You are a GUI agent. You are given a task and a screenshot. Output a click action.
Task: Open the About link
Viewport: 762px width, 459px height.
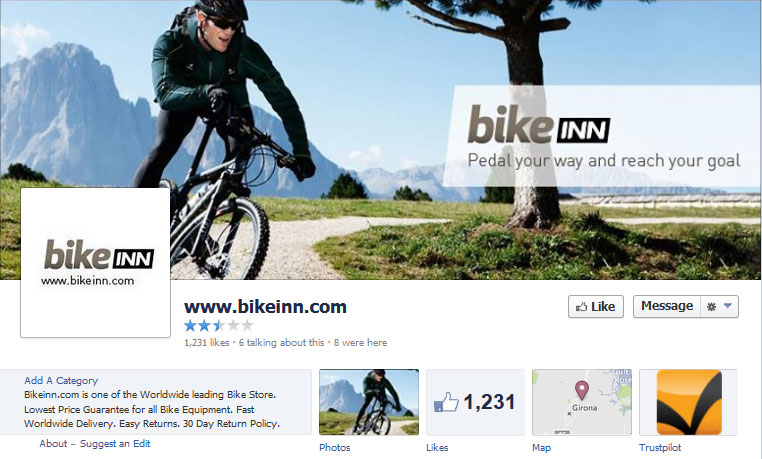pos(53,443)
